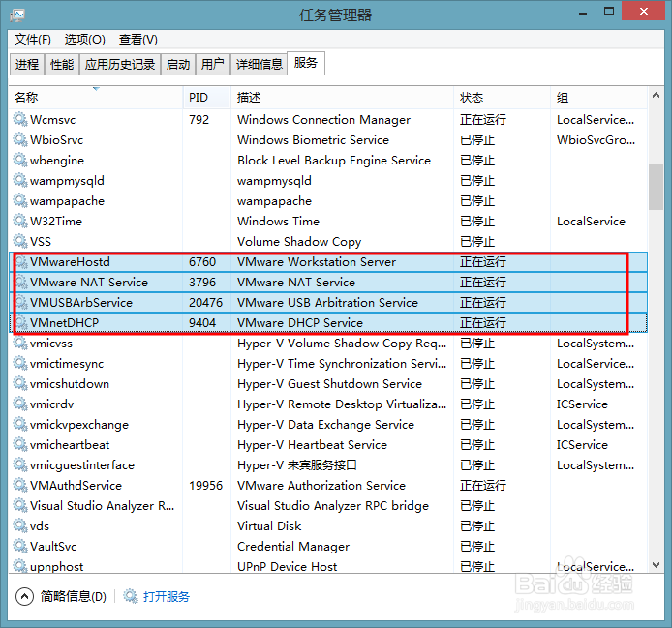The height and width of the screenshot is (628, 672).
Task: Switch to the 启动 tab
Action: (x=178, y=64)
